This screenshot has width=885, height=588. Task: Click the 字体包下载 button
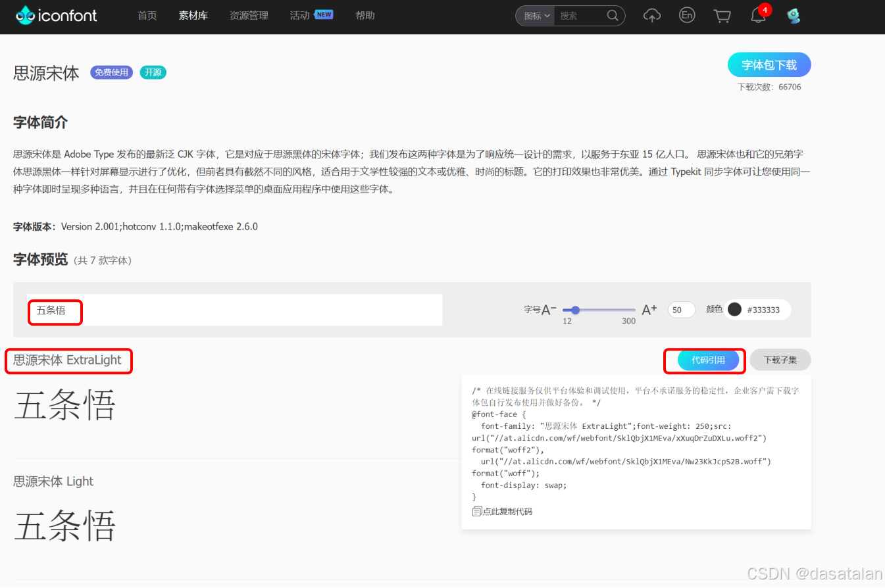(769, 65)
